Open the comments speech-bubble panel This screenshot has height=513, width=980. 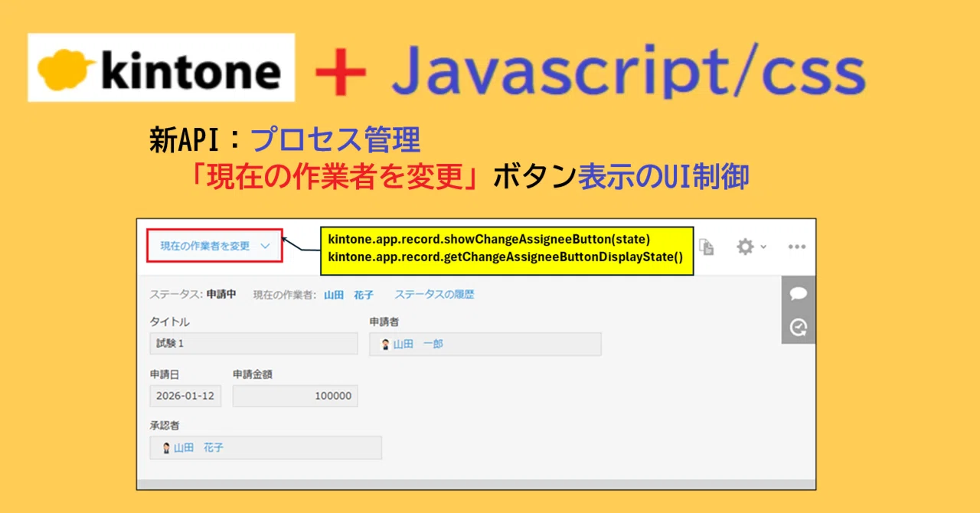tap(799, 293)
